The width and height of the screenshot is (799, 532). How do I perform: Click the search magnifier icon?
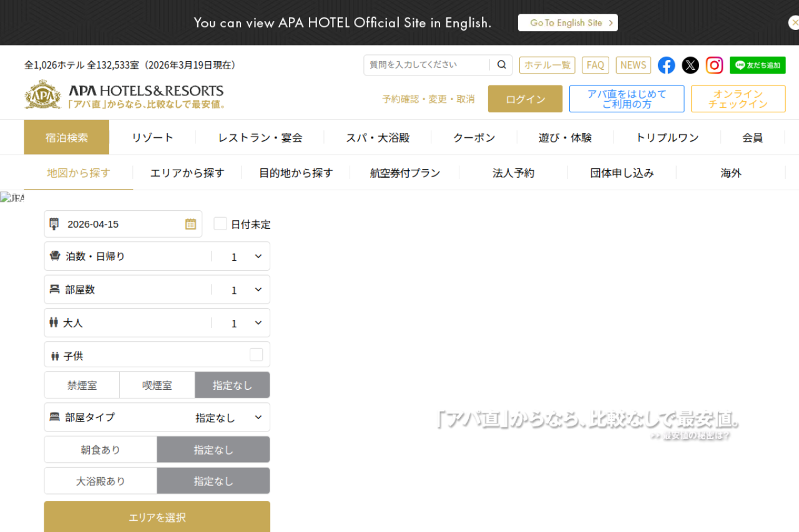[x=501, y=65]
